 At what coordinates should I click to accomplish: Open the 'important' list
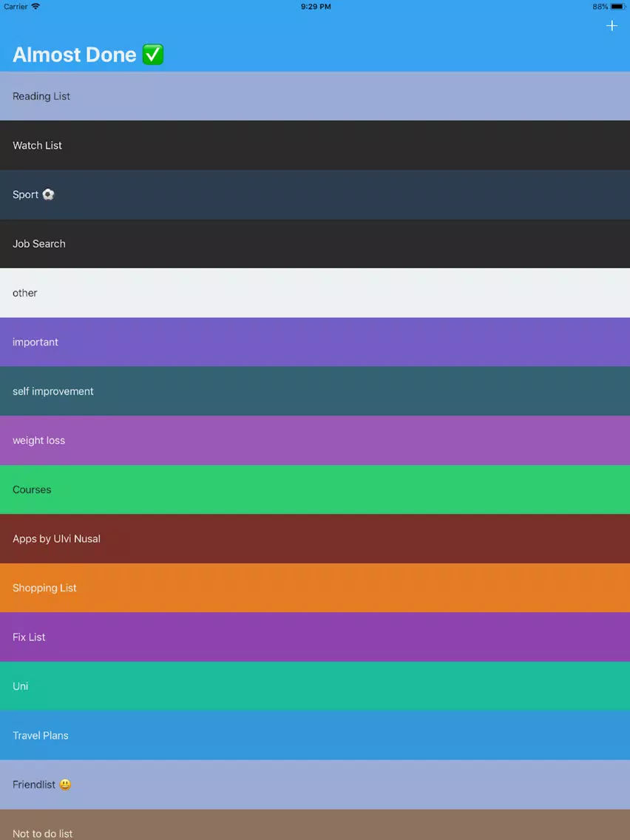(315, 342)
